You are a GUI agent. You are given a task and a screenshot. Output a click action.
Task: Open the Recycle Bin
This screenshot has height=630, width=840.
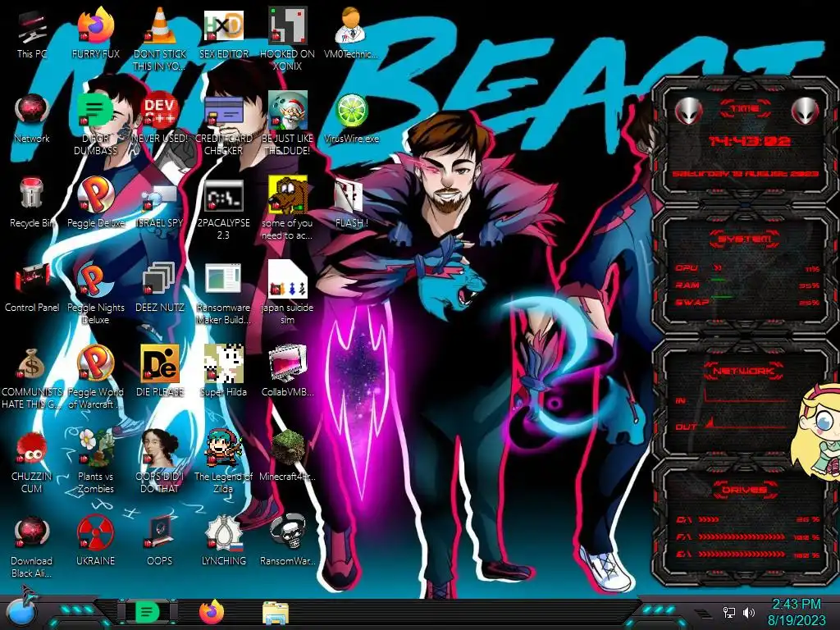tap(32, 203)
